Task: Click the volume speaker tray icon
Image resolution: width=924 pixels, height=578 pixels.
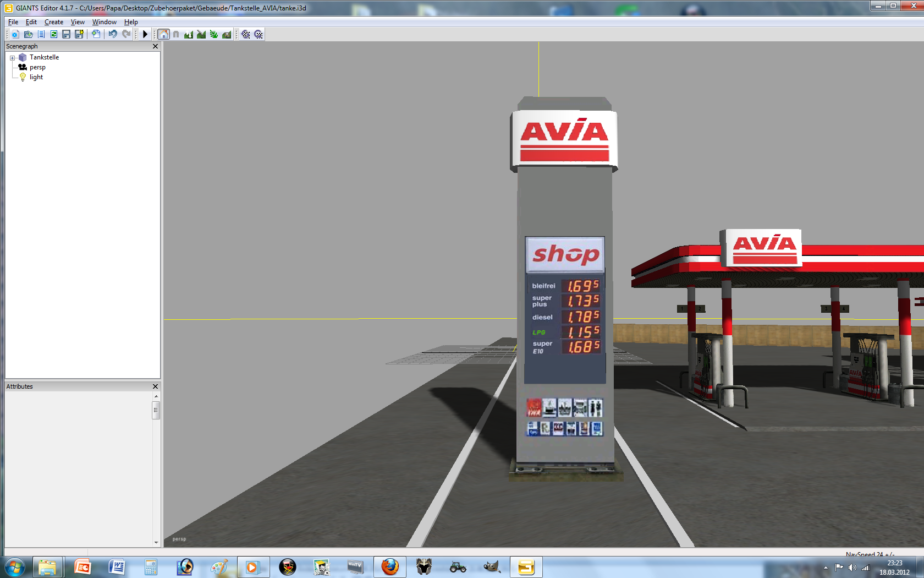Action: click(x=853, y=568)
